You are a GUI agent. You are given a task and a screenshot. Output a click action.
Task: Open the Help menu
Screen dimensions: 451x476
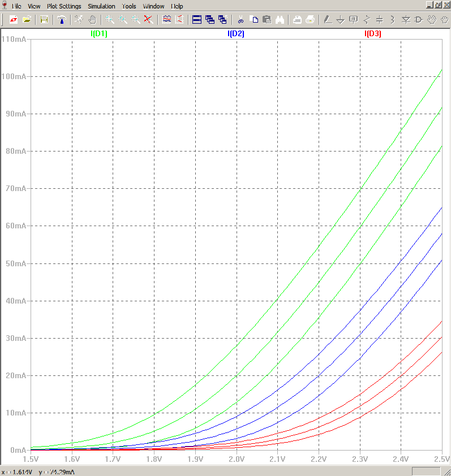coord(177,6)
